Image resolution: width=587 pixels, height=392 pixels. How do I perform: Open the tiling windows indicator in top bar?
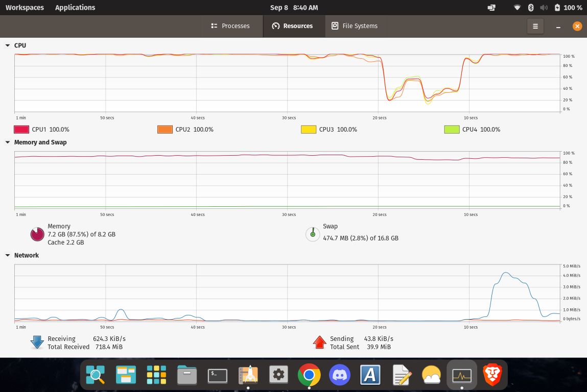pyautogui.click(x=491, y=8)
